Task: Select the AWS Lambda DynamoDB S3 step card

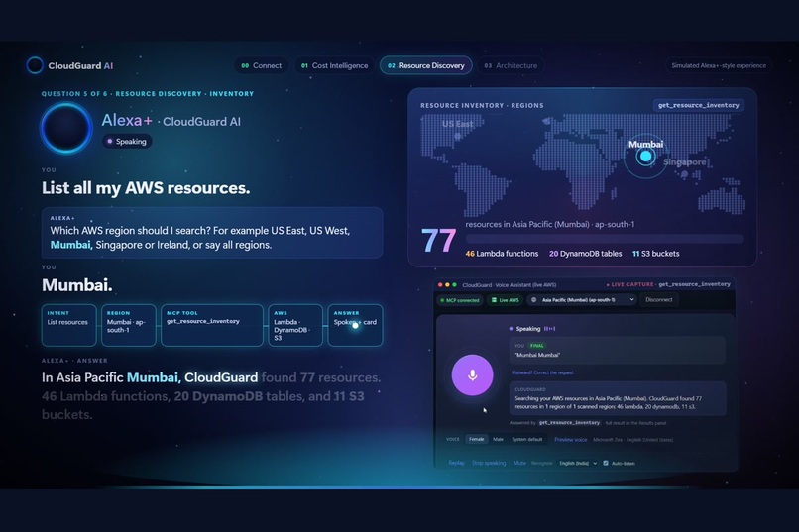Action: [x=295, y=325]
